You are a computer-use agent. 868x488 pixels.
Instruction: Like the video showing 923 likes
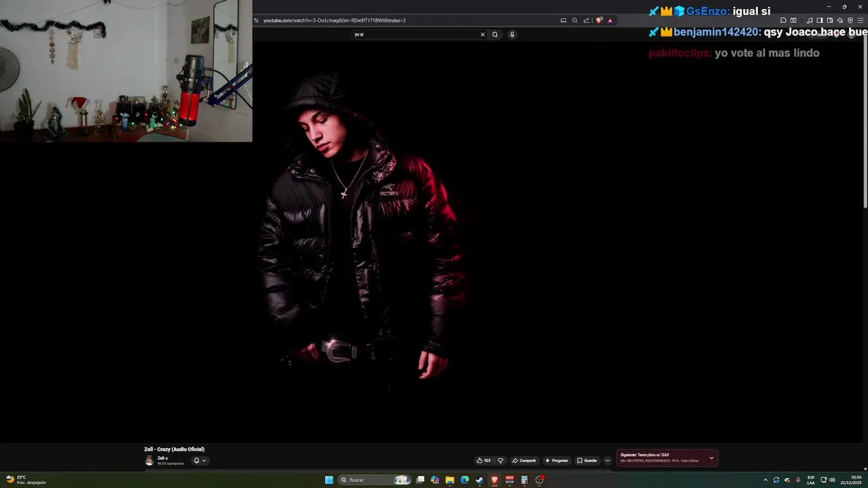[x=484, y=460]
